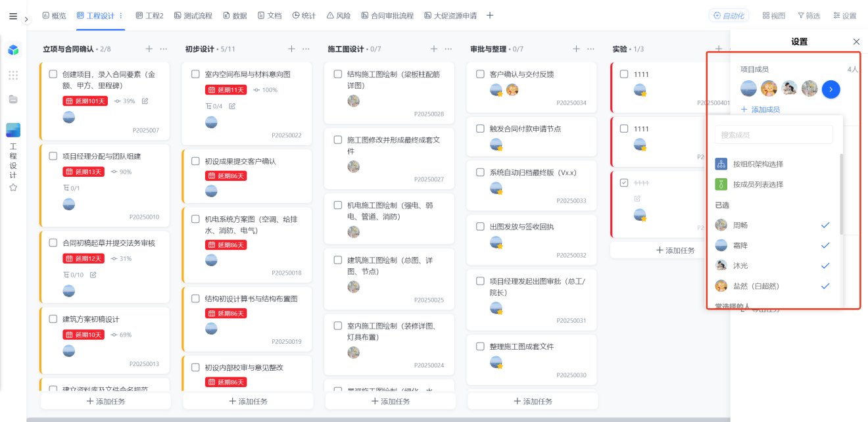868x422 pixels.
Task: Open the folder icon in left sidebar
Action: (13, 99)
